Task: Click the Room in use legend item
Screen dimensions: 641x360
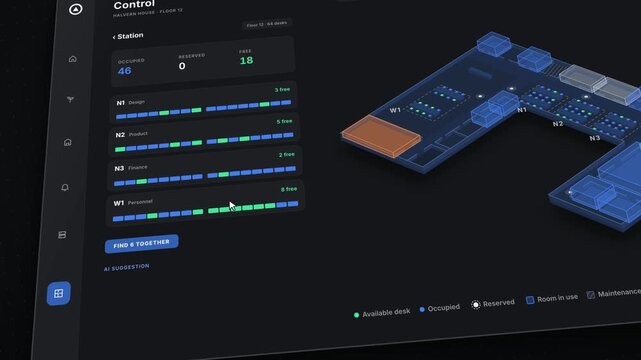Action: click(552, 298)
